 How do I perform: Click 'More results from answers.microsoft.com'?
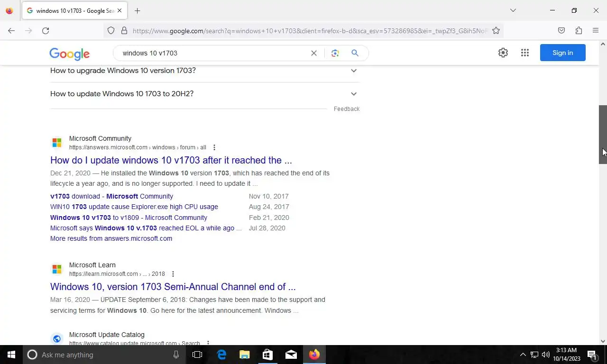pos(111,238)
